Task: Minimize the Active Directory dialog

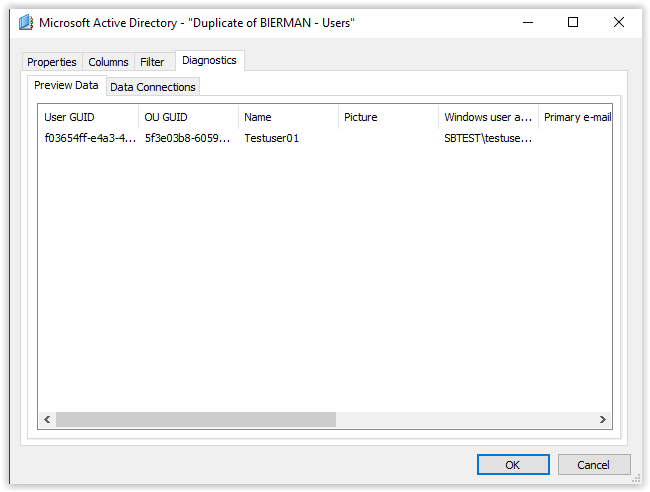Action: pos(528,22)
